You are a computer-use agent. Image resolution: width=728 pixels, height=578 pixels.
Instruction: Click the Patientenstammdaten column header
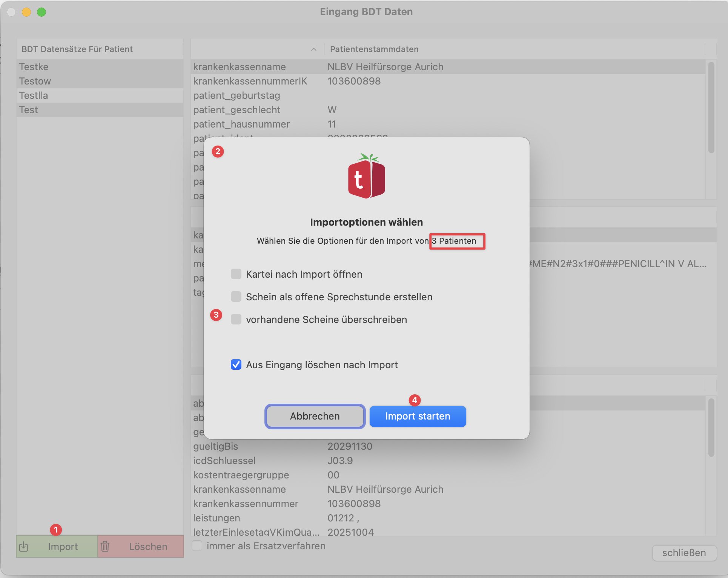point(374,49)
